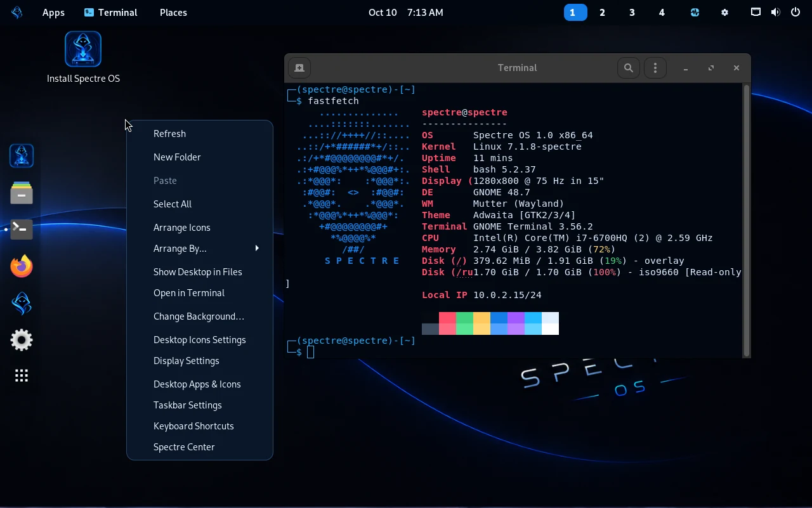Open the blue Spectre Center dock icon

pos(22,303)
